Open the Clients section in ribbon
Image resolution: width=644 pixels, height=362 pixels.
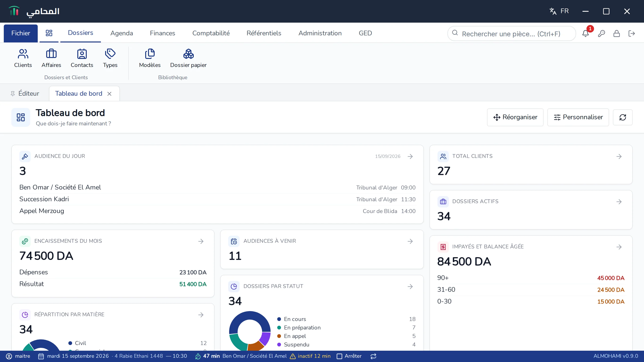click(23, 58)
